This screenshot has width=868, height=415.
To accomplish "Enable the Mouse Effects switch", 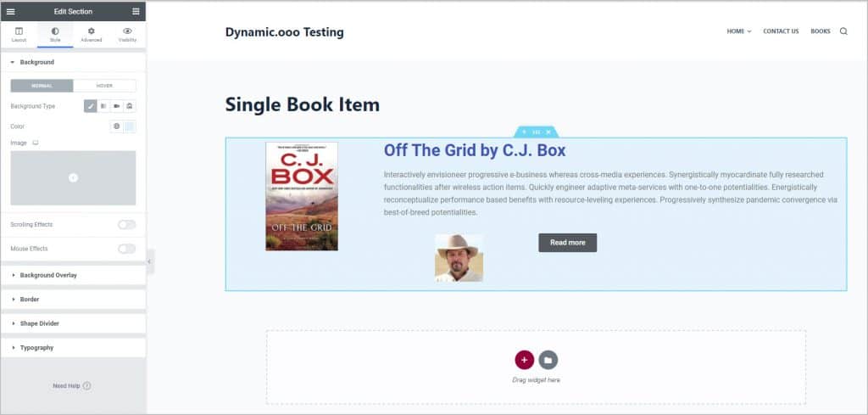I will 126,249.
